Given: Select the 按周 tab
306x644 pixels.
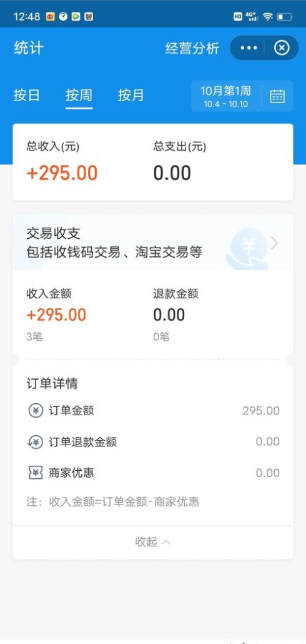Looking at the screenshot, I should tap(79, 95).
